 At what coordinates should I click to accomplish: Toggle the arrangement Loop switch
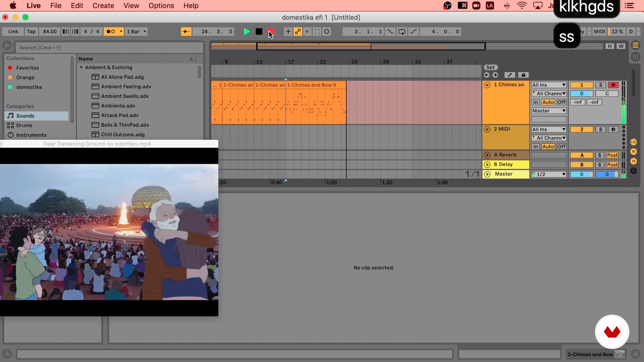401,32
